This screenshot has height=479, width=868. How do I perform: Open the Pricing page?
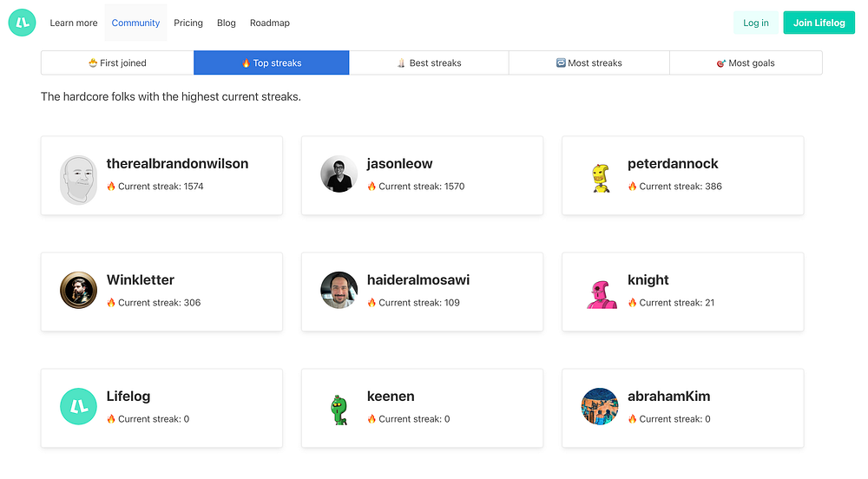(188, 23)
